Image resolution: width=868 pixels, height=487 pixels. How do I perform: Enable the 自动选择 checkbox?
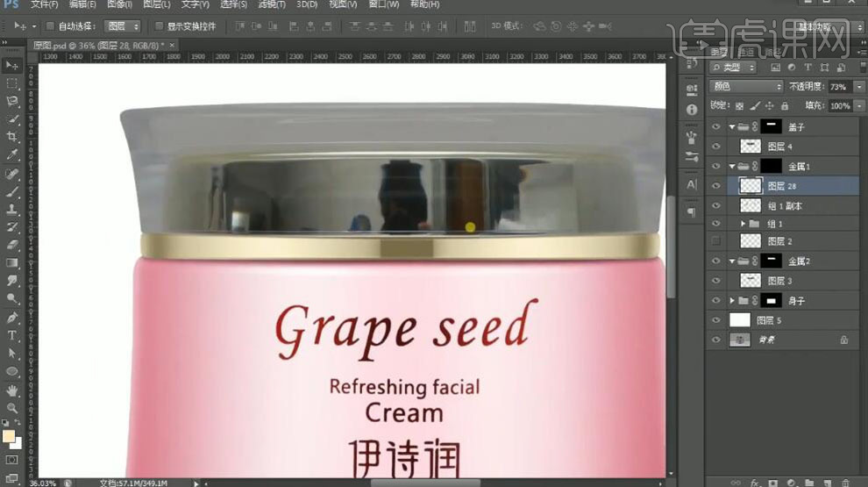coord(50,26)
